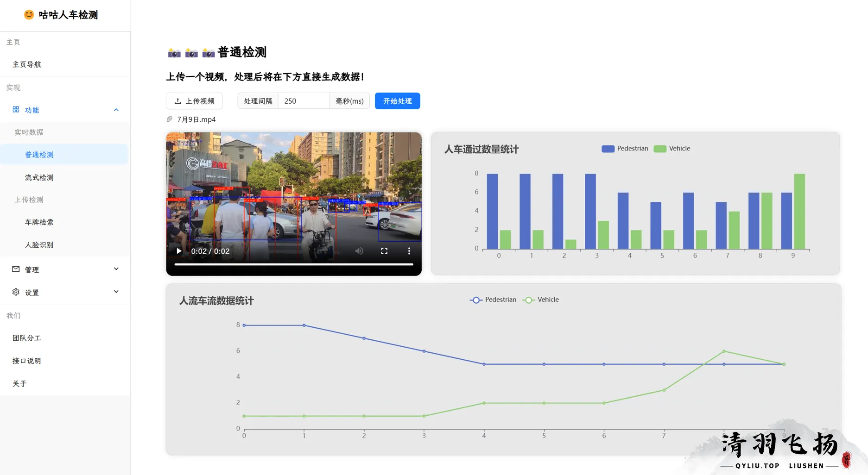Open the 流式检测 page
The height and width of the screenshot is (475, 868).
(39, 177)
